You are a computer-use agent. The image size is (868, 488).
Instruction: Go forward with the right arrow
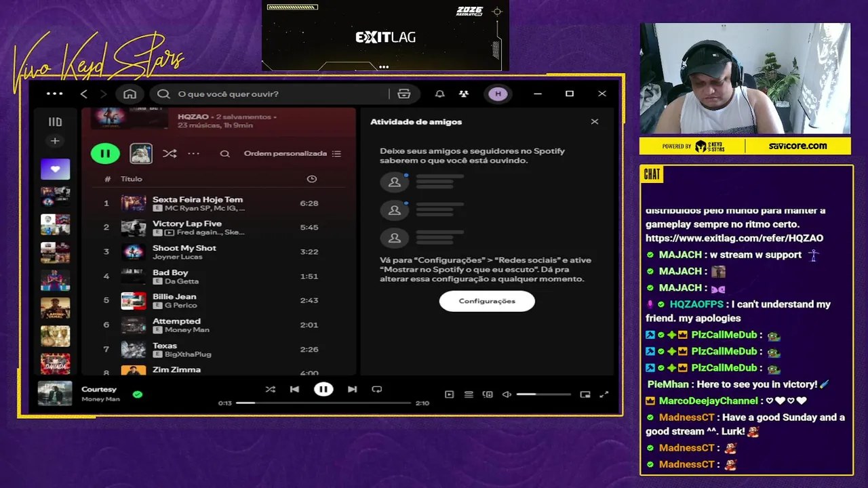pyautogui.click(x=103, y=94)
